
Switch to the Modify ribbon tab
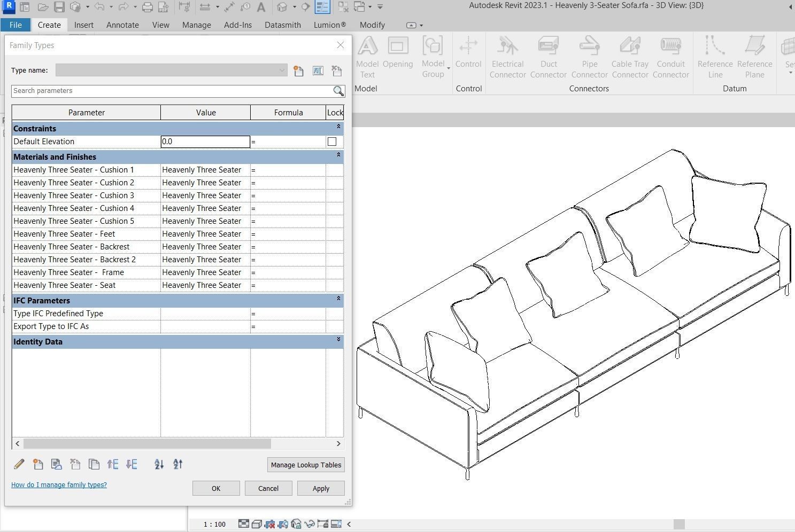pos(372,25)
